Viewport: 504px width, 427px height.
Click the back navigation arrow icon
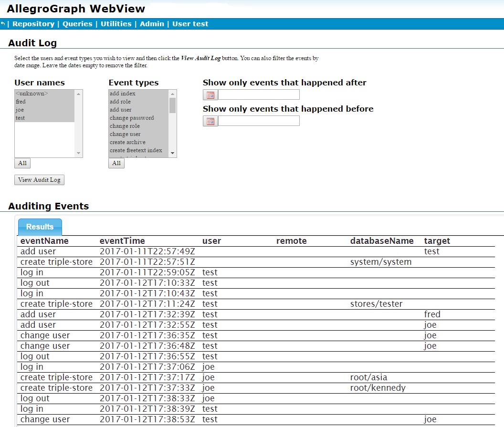point(4,23)
